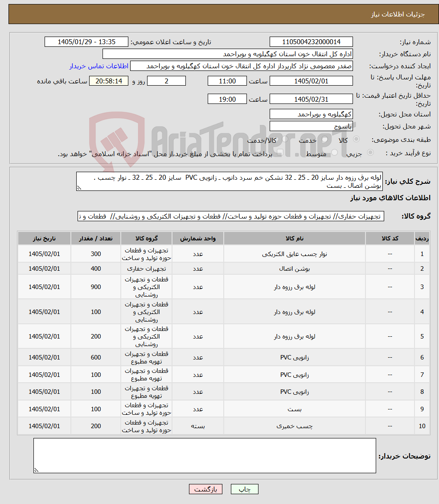Select the کالا radio button

click(x=356, y=140)
